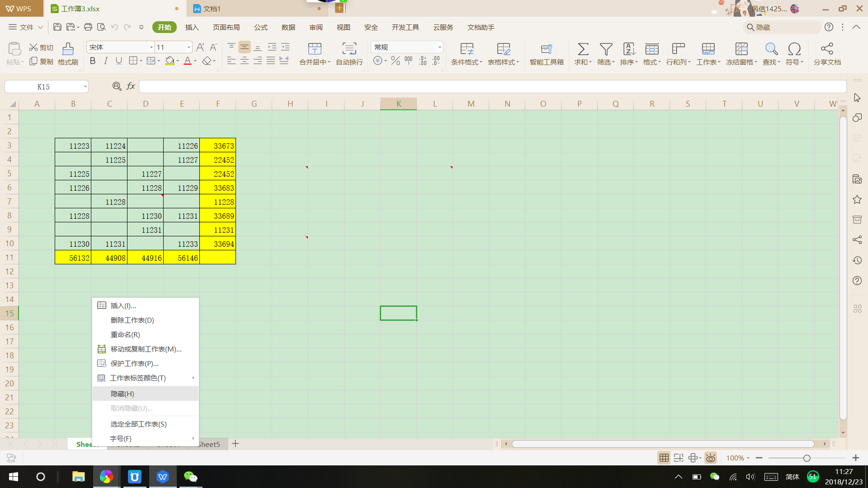Choose 保护工作表(P) in context menu
Viewport: 868px width, 488px height.
(x=146, y=364)
